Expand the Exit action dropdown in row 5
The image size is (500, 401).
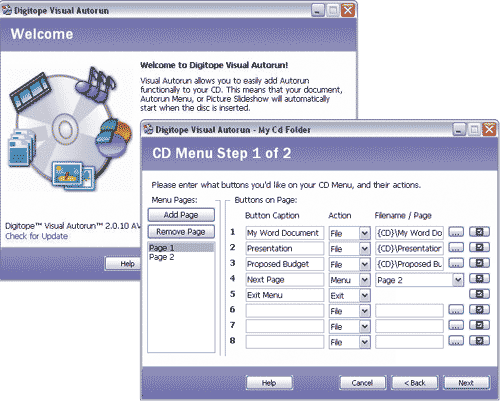click(365, 295)
